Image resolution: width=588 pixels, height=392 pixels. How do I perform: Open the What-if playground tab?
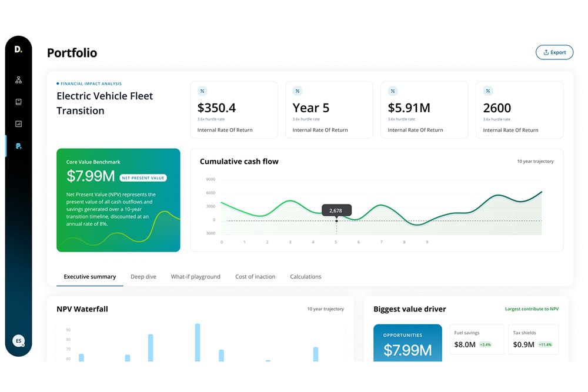tap(195, 277)
